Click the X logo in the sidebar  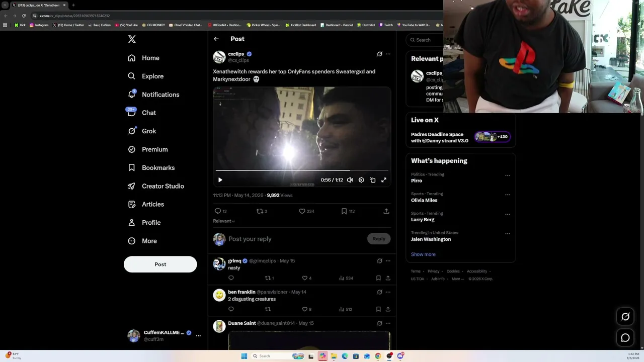click(x=132, y=39)
